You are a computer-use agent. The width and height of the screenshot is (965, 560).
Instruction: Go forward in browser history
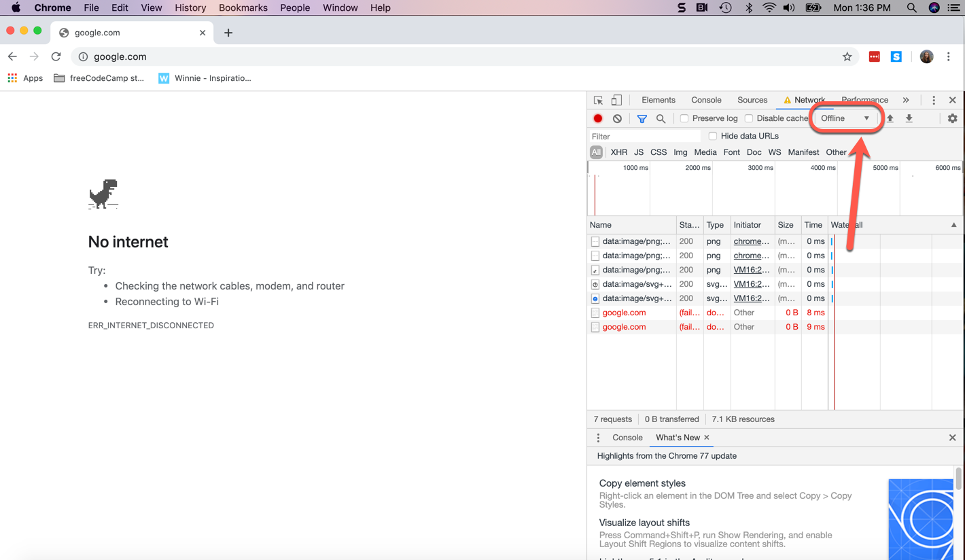point(34,56)
